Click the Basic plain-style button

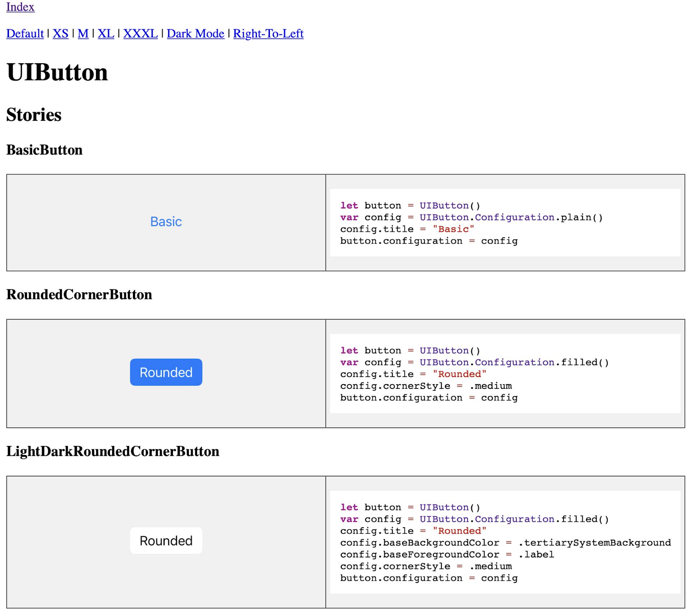tap(166, 222)
